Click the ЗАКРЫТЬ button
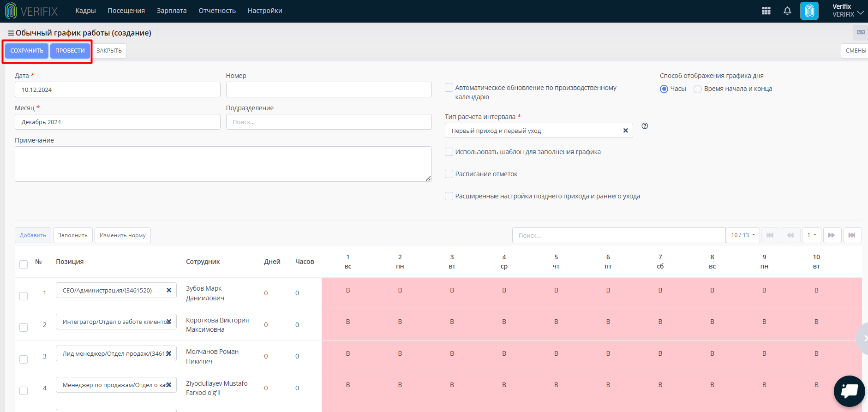The width and height of the screenshot is (868, 412). click(109, 51)
